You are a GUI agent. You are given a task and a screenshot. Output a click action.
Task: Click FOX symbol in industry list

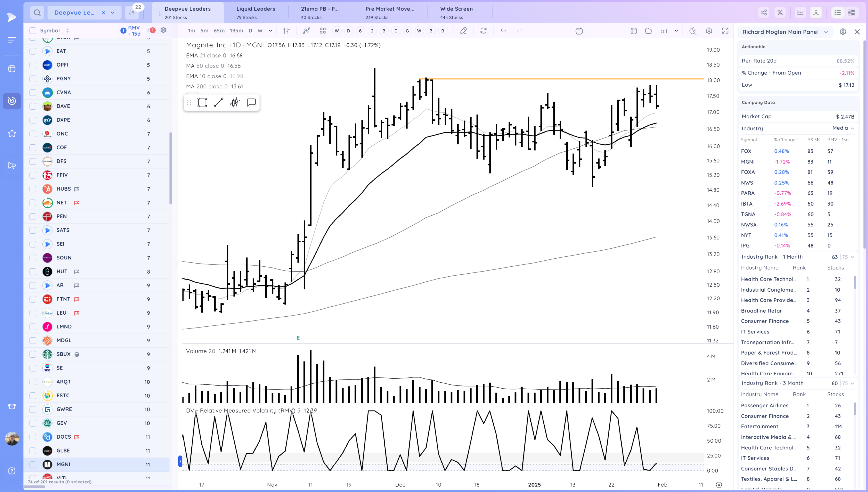746,151
